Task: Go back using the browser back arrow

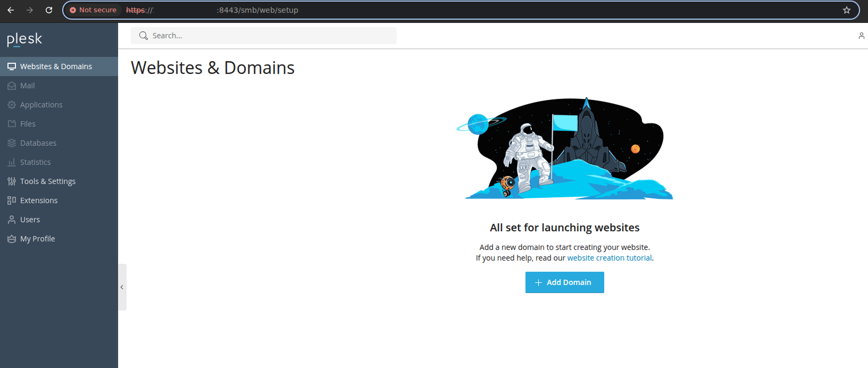Action: click(11, 10)
